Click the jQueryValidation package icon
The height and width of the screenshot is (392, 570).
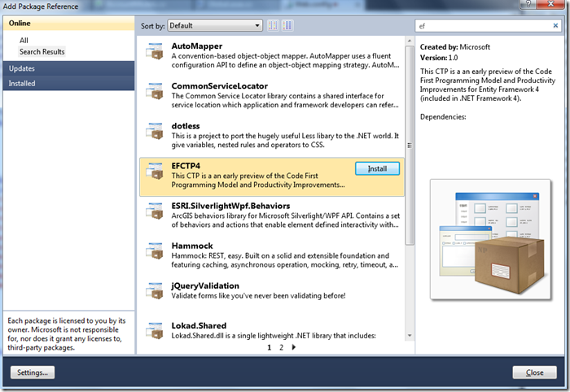click(x=155, y=290)
